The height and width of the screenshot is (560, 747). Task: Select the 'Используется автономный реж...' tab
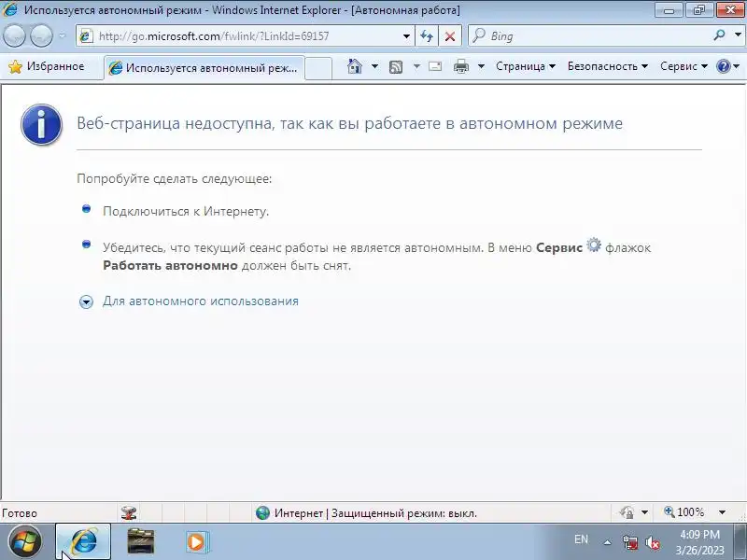[204, 67]
